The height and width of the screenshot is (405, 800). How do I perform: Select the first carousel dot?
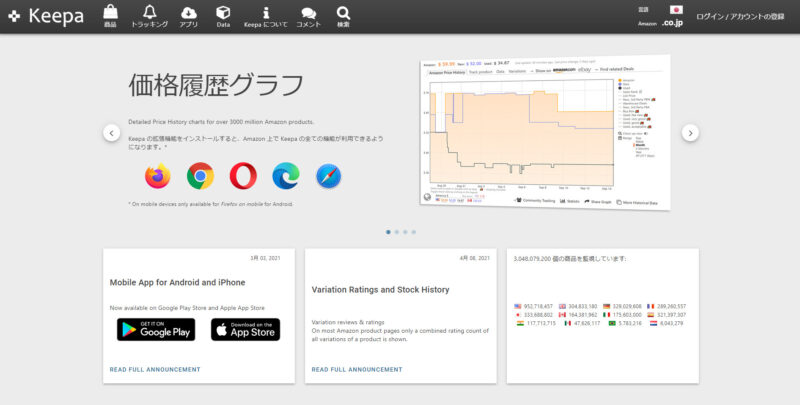point(388,232)
